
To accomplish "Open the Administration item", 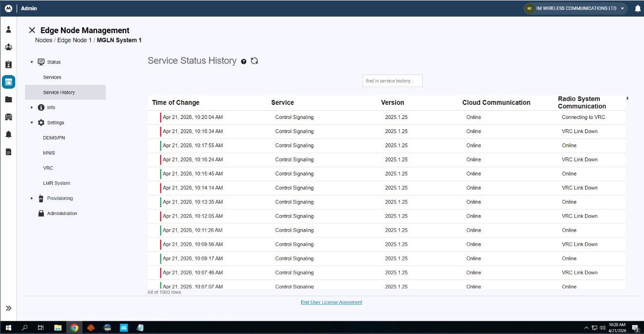I will click(62, 213).
